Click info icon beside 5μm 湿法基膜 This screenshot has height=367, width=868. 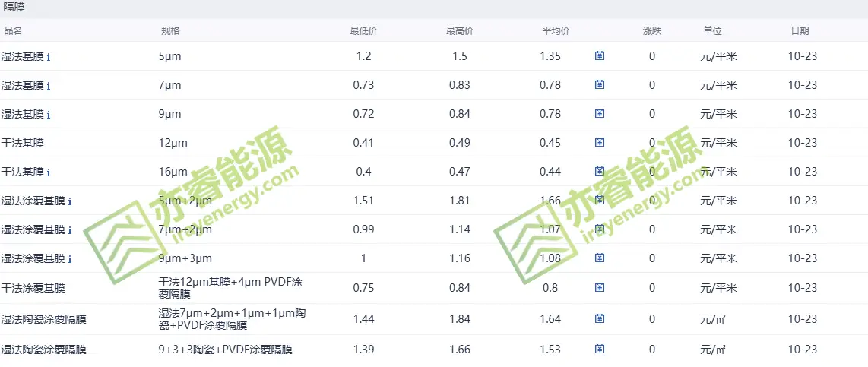click(49, 57)
